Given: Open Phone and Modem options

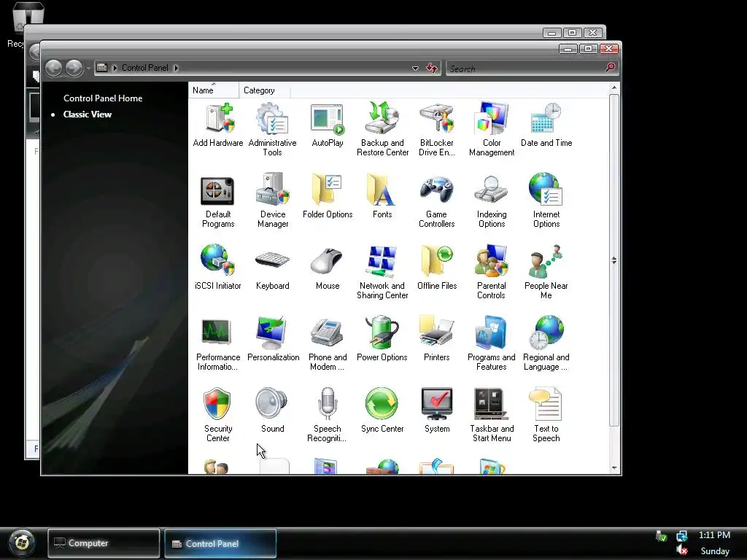Looking at the screenshot, I should click(328, 344).
